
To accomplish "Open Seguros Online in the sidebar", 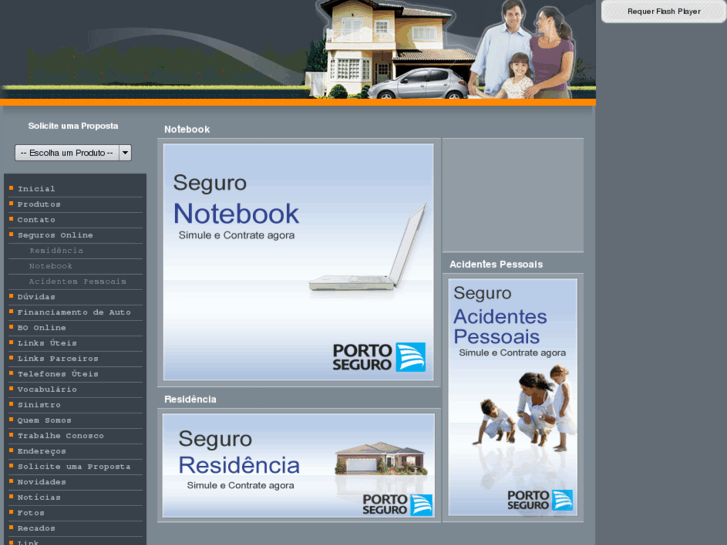I will (55, 235).
